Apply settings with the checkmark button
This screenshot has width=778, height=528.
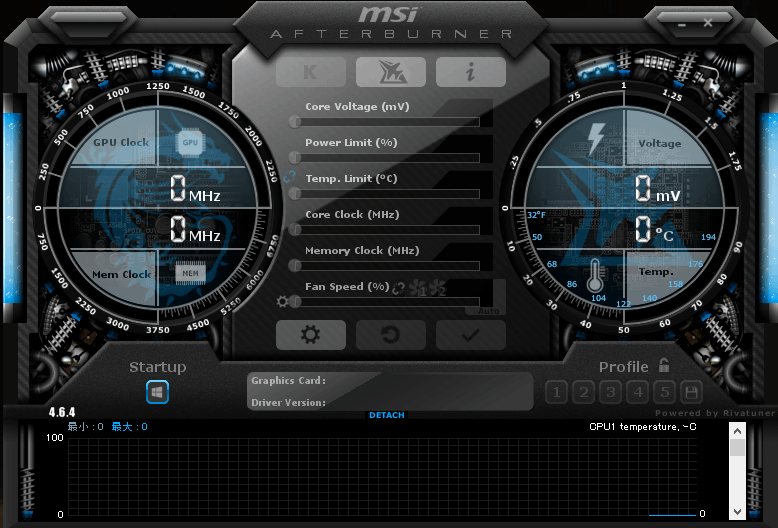click(x=471, y=335)
